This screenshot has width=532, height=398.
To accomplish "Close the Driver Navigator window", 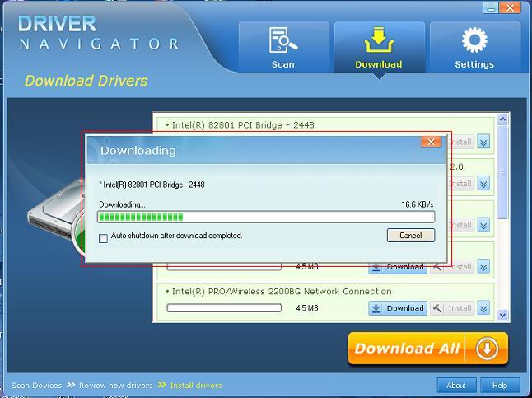I will [510, 8].
